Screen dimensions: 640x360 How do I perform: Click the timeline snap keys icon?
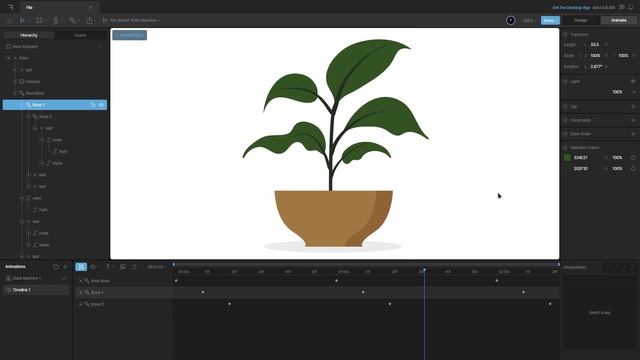pos(108,267)
